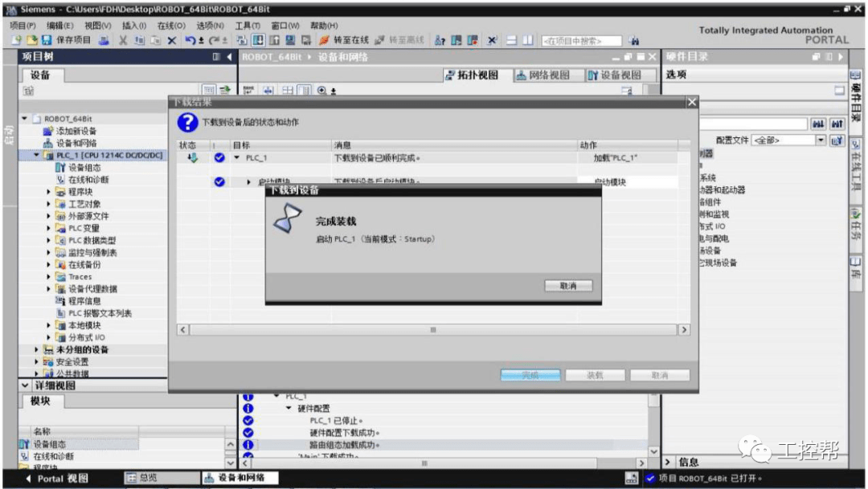Click the cross-reference X icon in toolbar

(492, 40)
